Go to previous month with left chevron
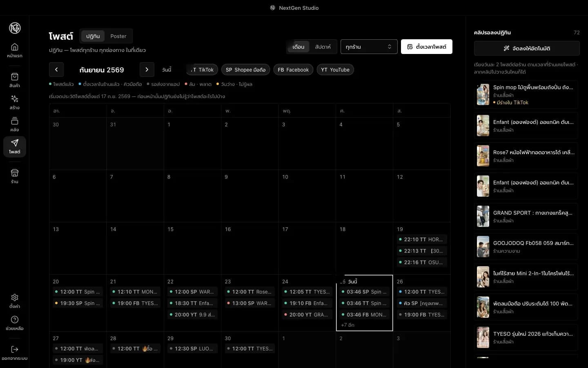Image resolution: width=588 pixels, height=368 pixels. tap(56, 70)
